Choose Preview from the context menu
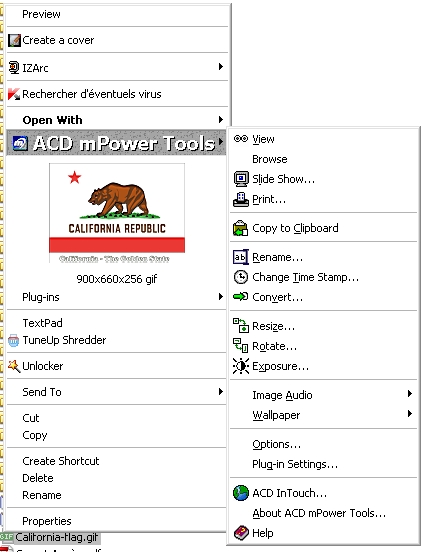427x552 pixels. tap(117, 14)
